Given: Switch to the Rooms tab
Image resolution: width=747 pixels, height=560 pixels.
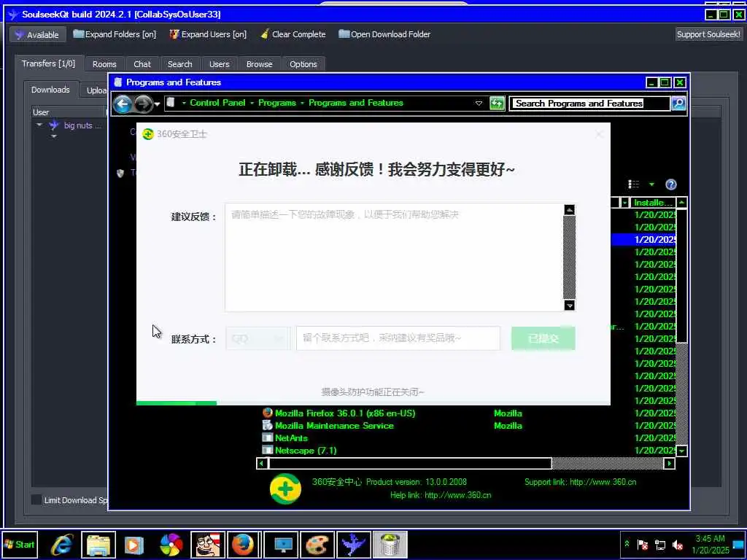Looking at the screenshot, I should tap(104, 64).
